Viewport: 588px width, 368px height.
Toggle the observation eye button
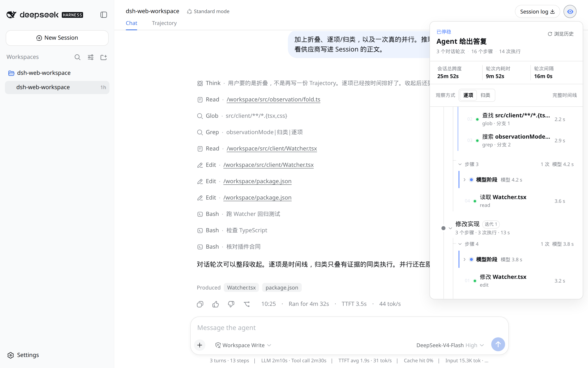coord(570,11)
